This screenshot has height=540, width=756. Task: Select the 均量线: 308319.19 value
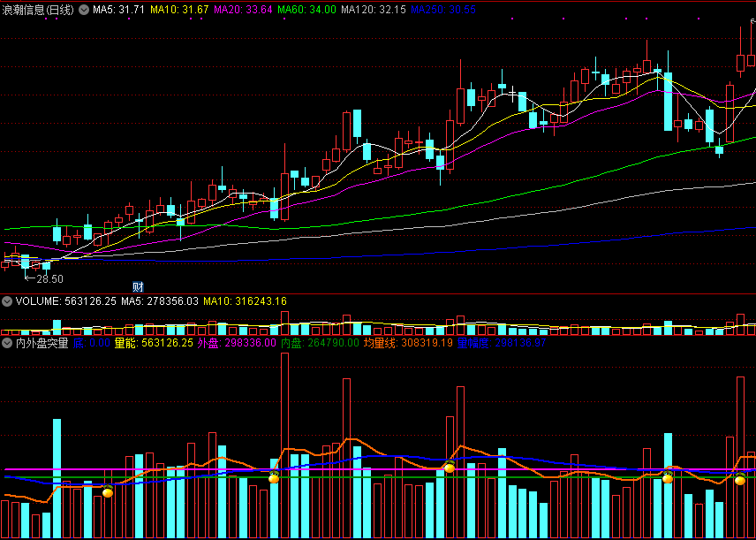click(408, 343)
